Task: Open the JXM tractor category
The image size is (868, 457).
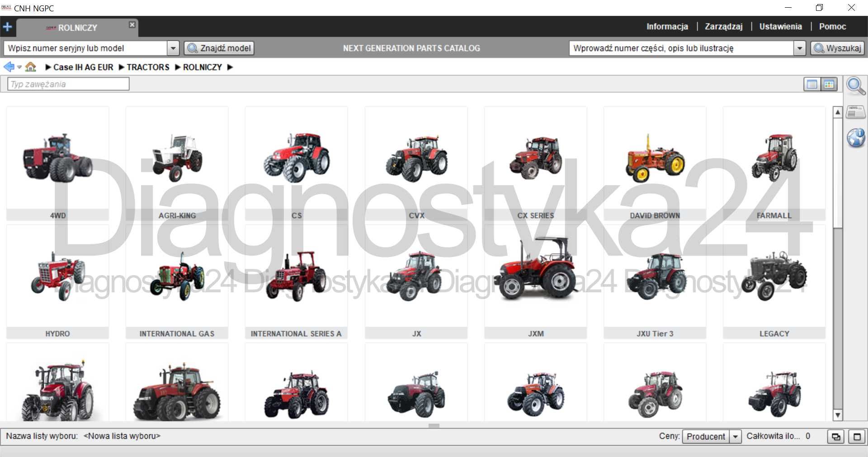Action: point(536,282)
